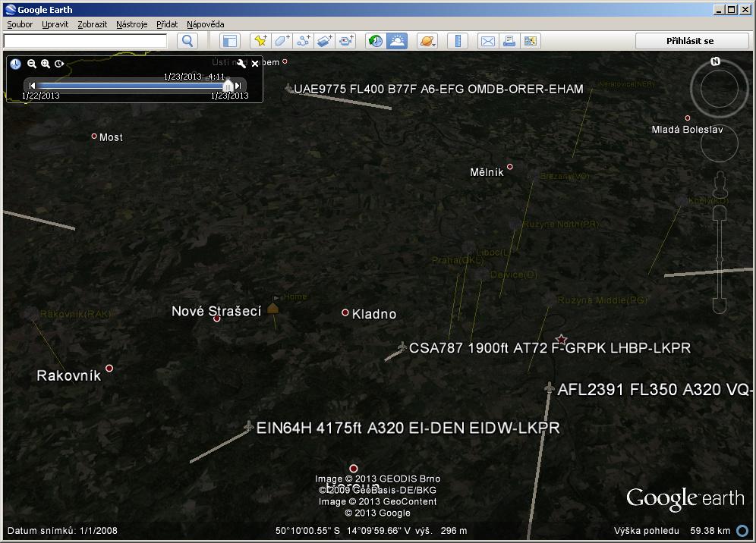Click the time slider blue track
This screenshot has height=543, width=756.
[131, 85]
